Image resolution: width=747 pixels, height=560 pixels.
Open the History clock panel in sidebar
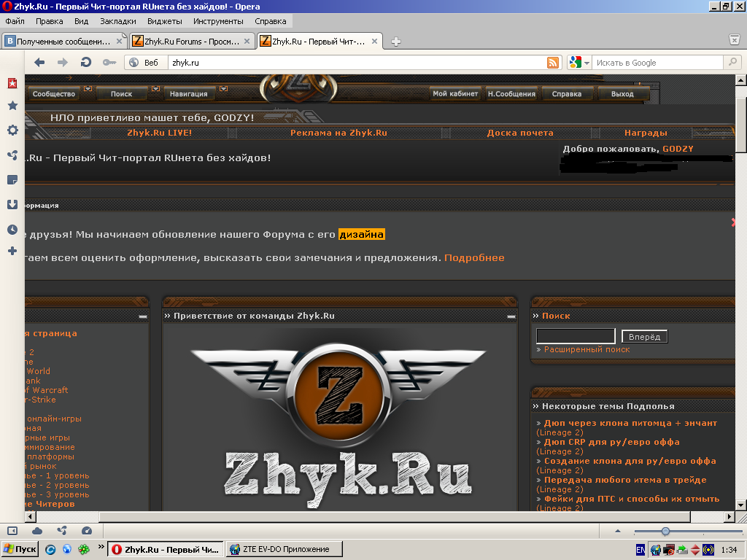point(12,230)
